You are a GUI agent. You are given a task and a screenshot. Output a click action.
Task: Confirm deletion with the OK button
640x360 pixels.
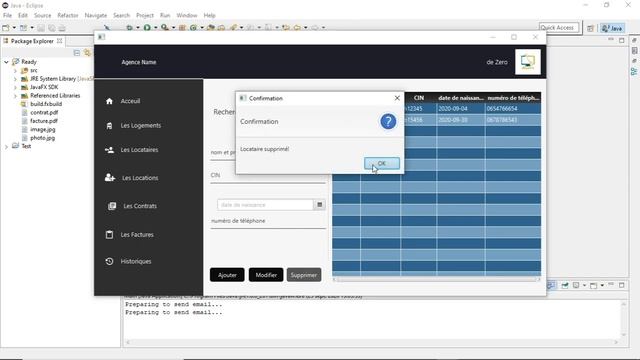[382, 163]
